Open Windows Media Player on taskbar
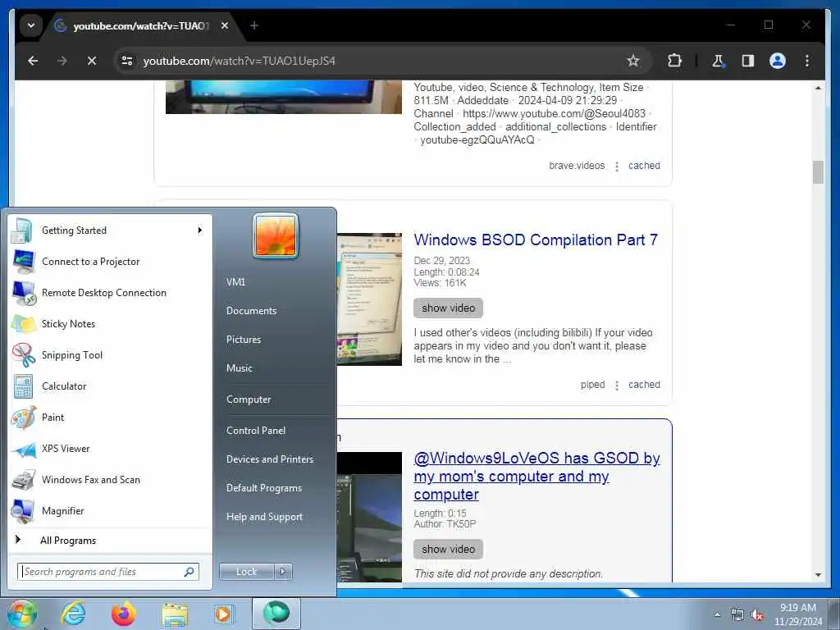This screenshot has width=840, height=630. [x=223, y=614]
